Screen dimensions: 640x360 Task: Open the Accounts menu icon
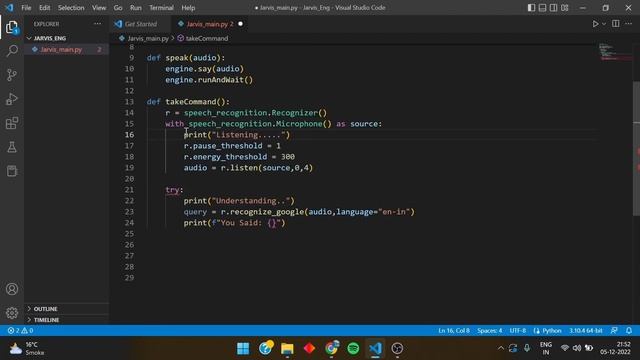point(12,289)
